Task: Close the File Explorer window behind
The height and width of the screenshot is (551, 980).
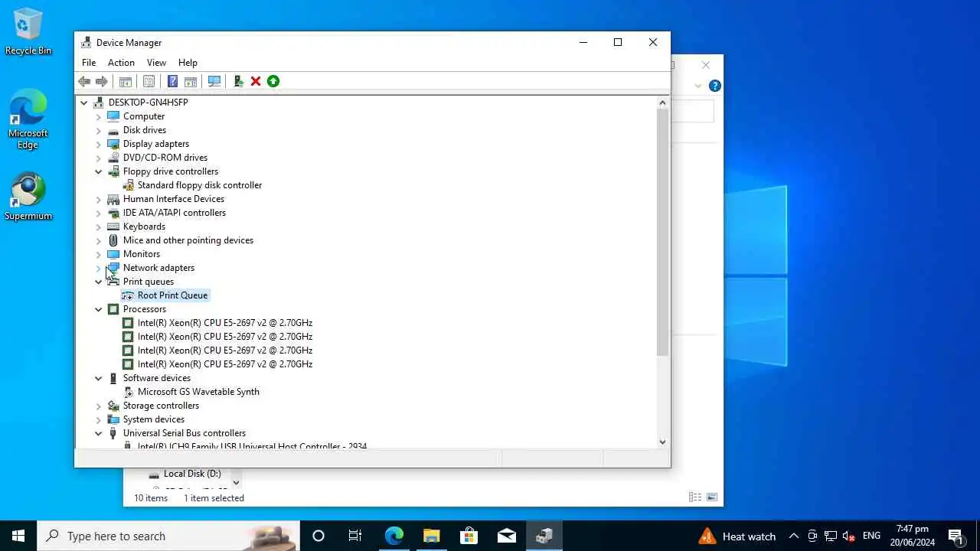Action: [x=706, y=65]
